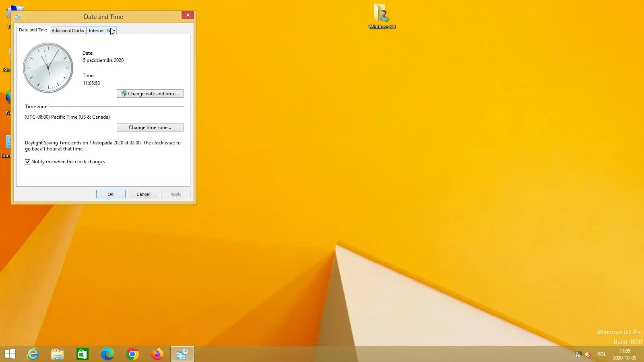Open File Explorer from the taskbar
The width and height of the screenshot is (644, 362).
(58, 354)
